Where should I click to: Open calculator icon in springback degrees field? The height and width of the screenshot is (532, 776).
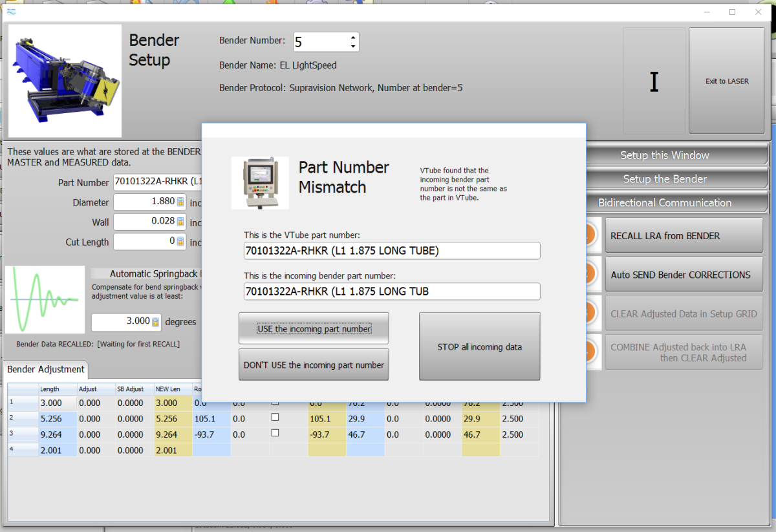155,322
